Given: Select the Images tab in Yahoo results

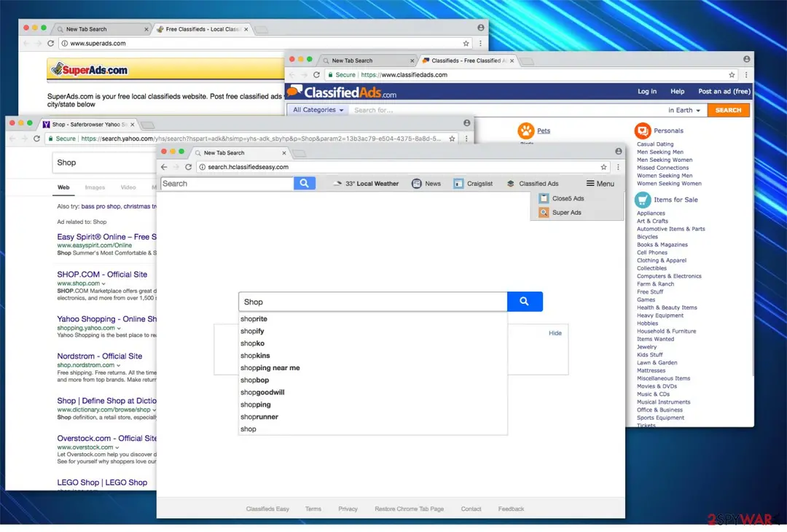Looking at the screenshot, I should [95, 187].
